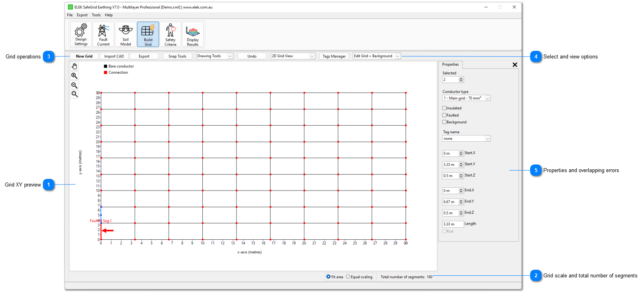Open Safety Criteria module
Image resolution: width=644 pixels, height=293 pixels.
(x=170, y=34)
